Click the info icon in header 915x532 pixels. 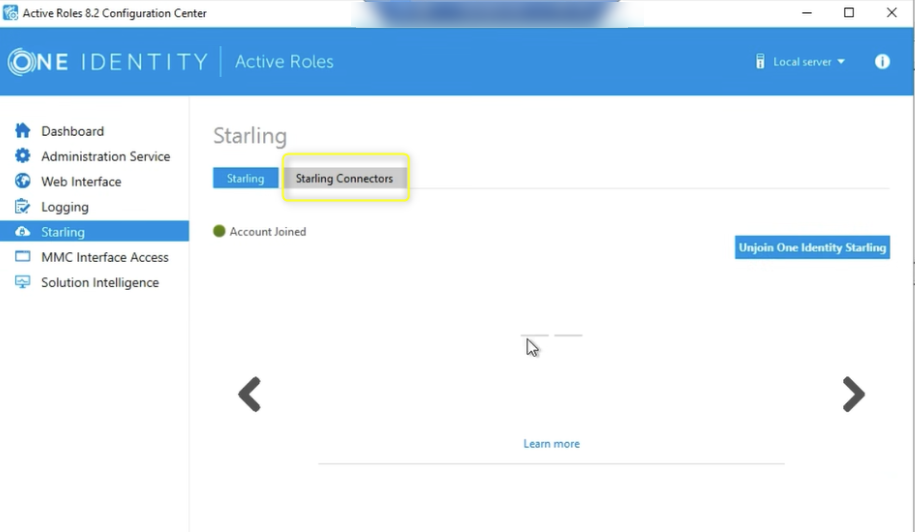pos(882,61)
